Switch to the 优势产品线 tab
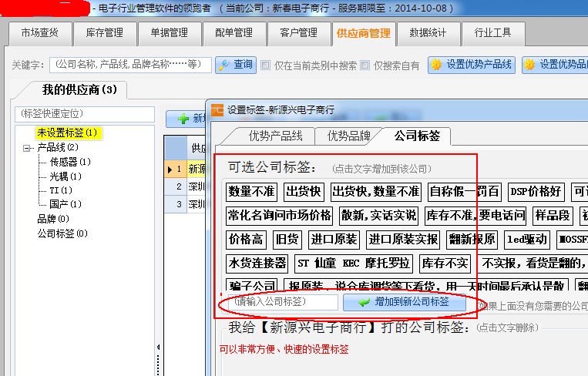 tap(274, 136)
